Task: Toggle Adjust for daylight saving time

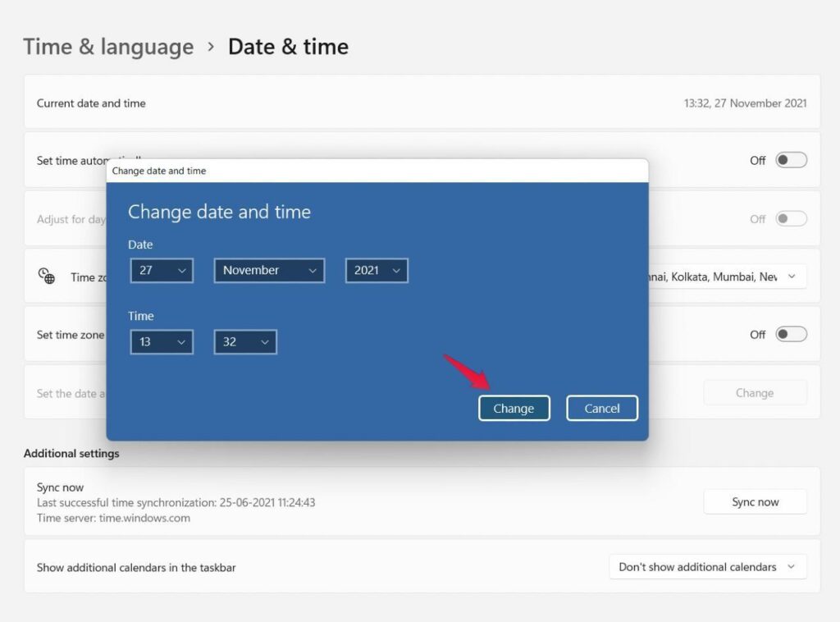Action: (x=790, y=218)
